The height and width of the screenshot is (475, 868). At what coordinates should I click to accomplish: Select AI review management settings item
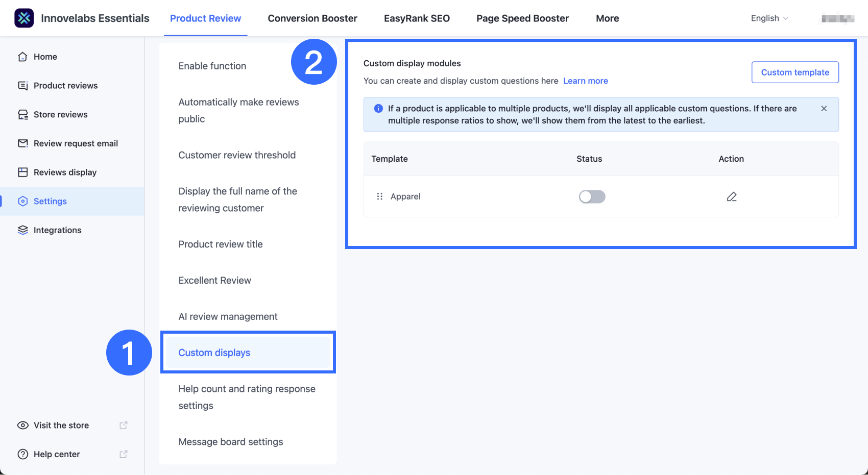[228, 317]
